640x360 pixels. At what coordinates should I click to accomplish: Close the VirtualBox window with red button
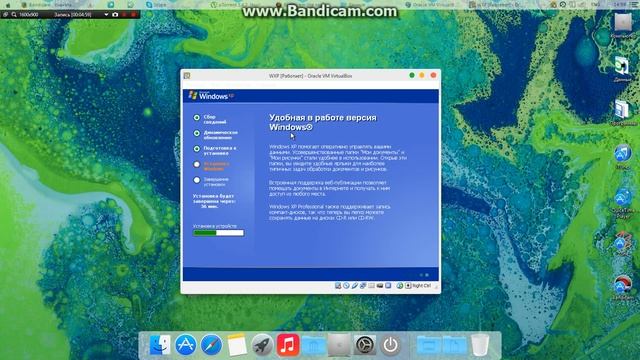[433, 75]
